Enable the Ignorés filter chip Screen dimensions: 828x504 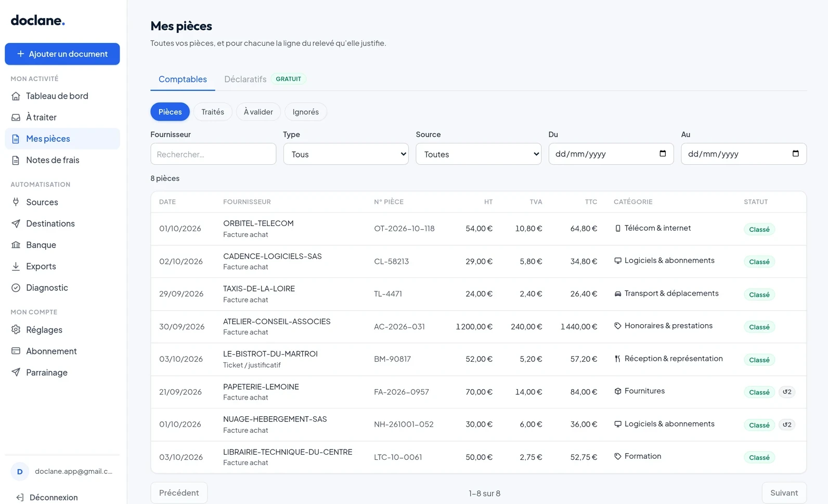click(x=305, y=112)
